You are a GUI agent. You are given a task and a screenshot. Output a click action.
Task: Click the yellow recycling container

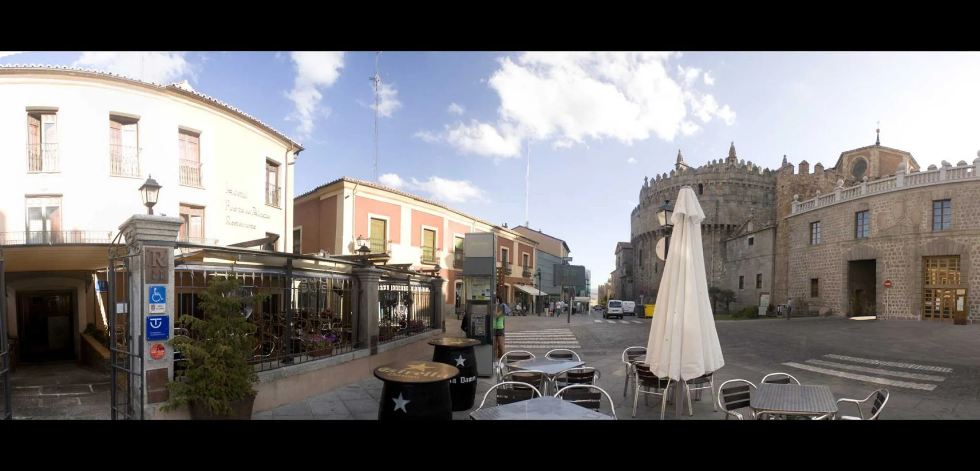(x=650, y=310)
